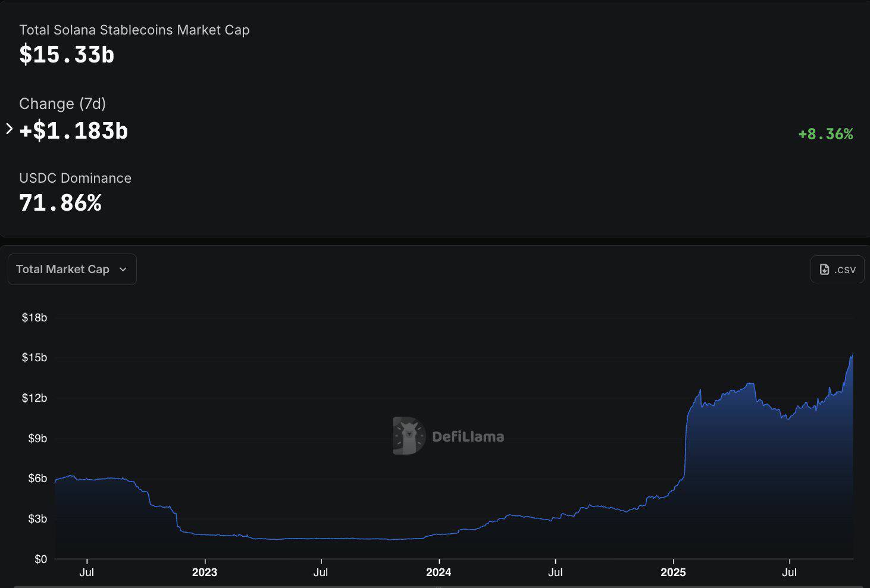This screenshot has height=588, width=870.
Task: Open the Total Market Cap dropdown
Action: click(71, 269)
